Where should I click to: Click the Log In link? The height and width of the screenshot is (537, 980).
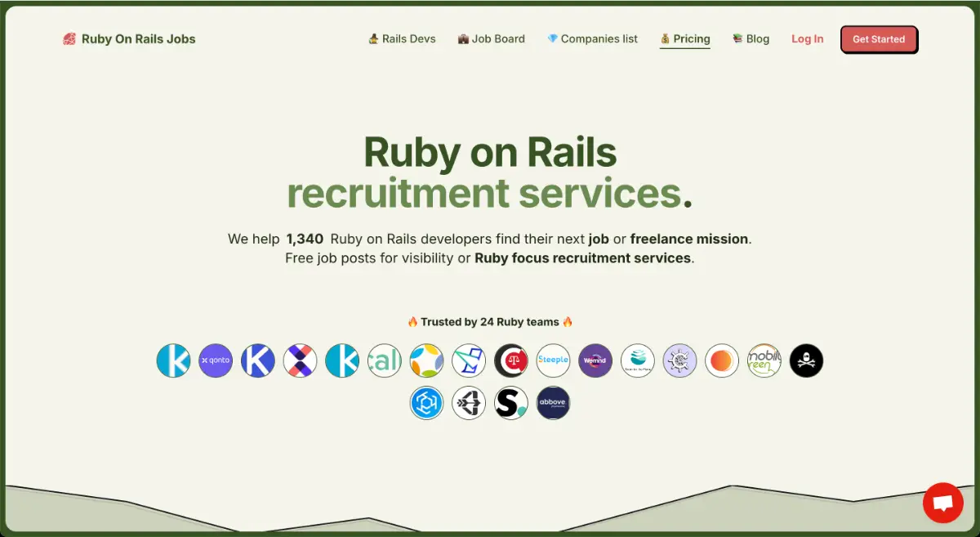(807, 38)
